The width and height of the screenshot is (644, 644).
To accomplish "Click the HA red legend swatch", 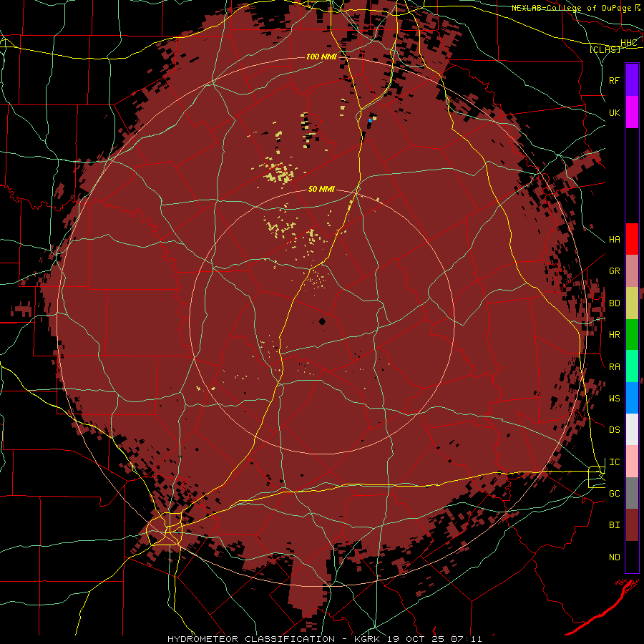I will pos(632,239).
